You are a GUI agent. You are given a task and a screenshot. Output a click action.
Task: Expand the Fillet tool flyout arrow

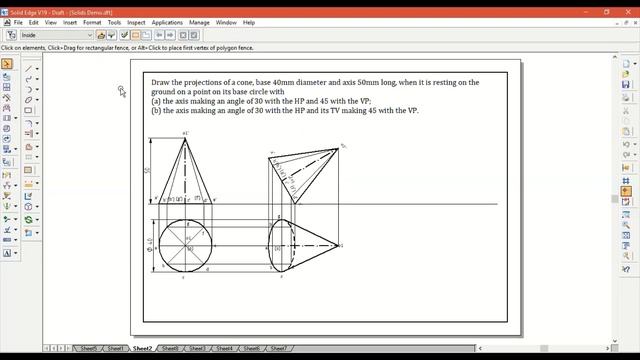(x=37, y=123)
